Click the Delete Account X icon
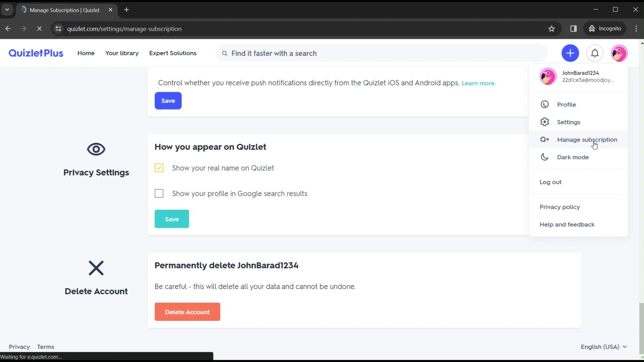The height and width of the screenshot is (362, 644). click(x=96, y=268)
